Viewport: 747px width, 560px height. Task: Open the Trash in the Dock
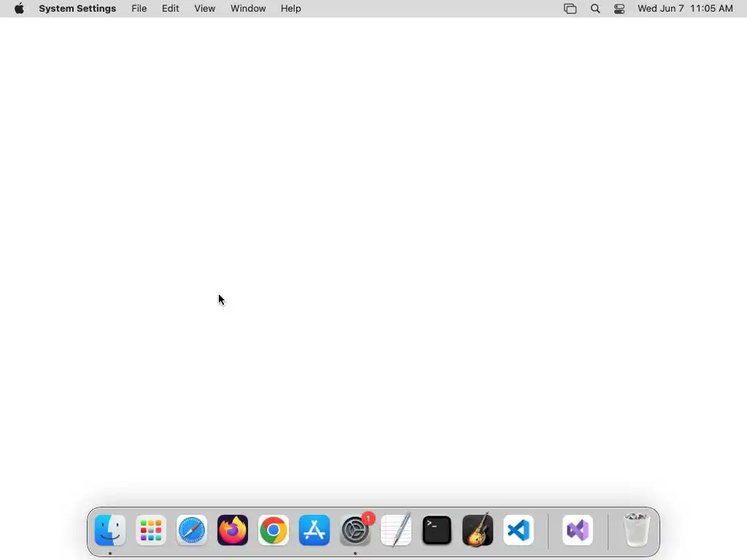[x=636, y=530]
